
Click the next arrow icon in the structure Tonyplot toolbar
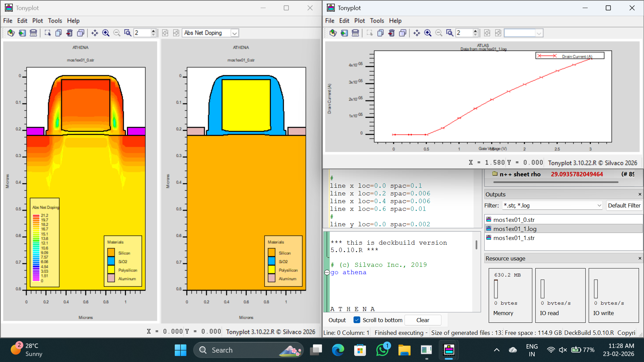tap(176, 33)
